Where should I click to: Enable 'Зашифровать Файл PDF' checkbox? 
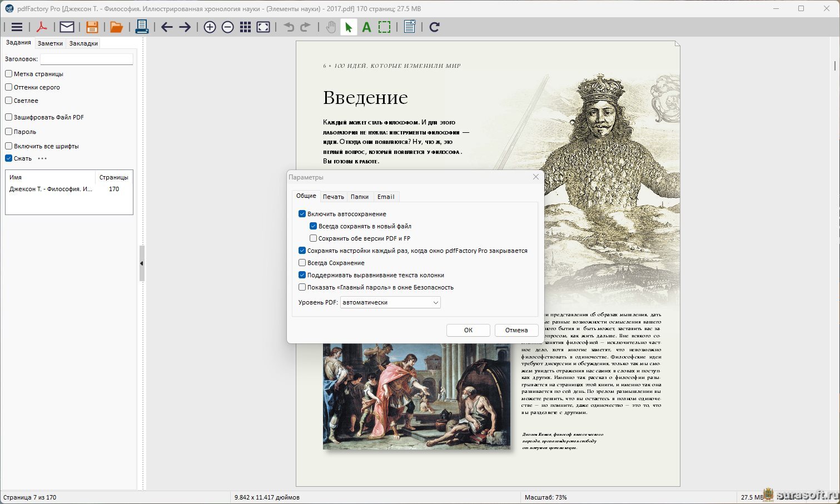click(9, 117)
